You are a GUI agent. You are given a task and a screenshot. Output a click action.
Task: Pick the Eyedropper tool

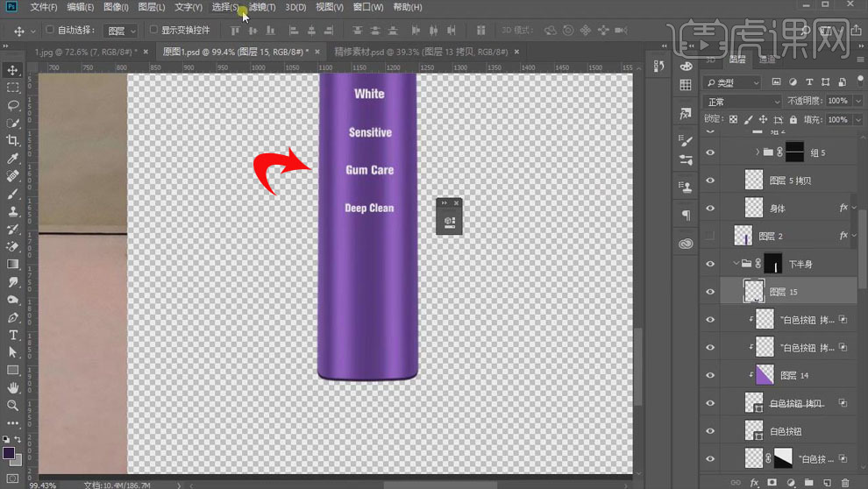click(13, 159)
